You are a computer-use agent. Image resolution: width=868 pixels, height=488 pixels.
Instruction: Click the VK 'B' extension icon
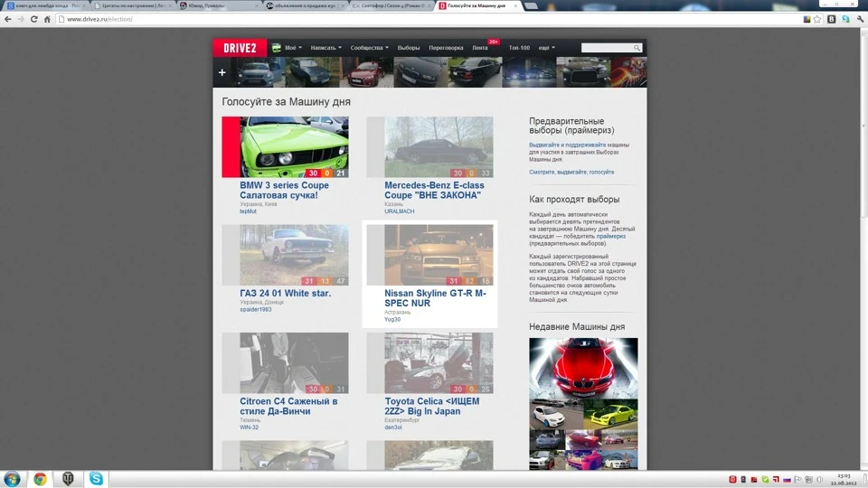832,19
